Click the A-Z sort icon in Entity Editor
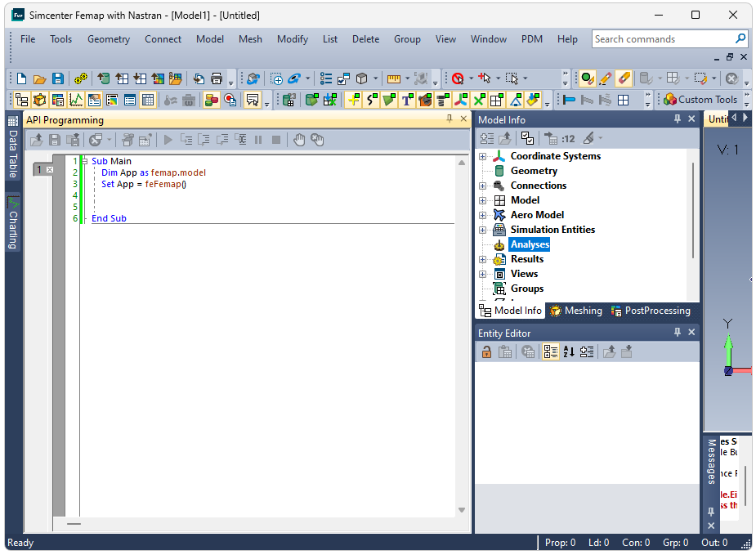756x555 pixels. click(x=569, y=352)
